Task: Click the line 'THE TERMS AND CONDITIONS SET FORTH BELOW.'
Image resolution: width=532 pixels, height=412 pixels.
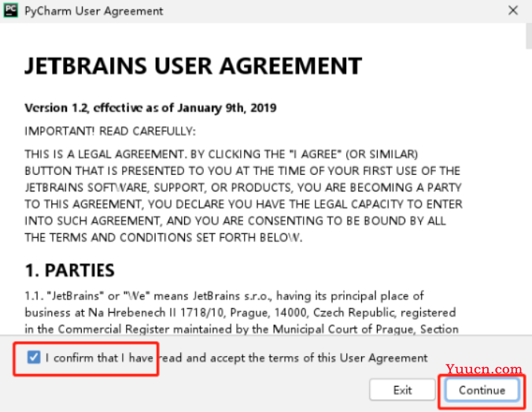Action: pyautogui.click(x=163, y=237)
